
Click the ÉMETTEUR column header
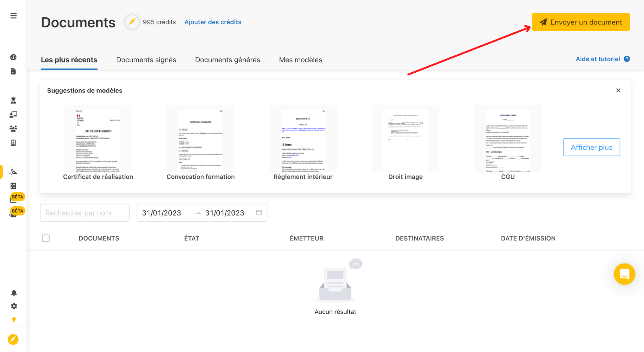coord(307,238)
